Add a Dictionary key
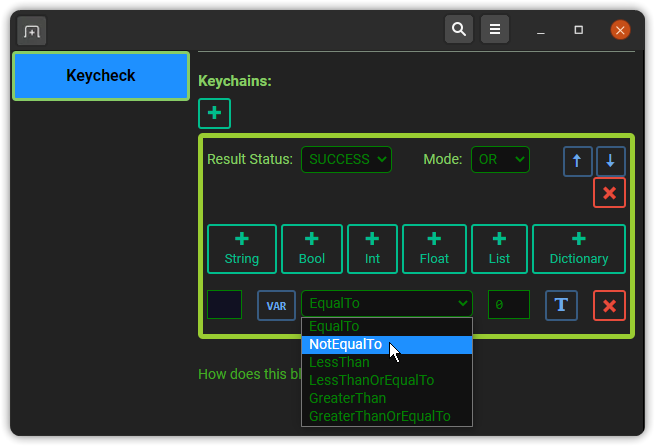This screenshot has width=655, height=446. tap(579, 249)
